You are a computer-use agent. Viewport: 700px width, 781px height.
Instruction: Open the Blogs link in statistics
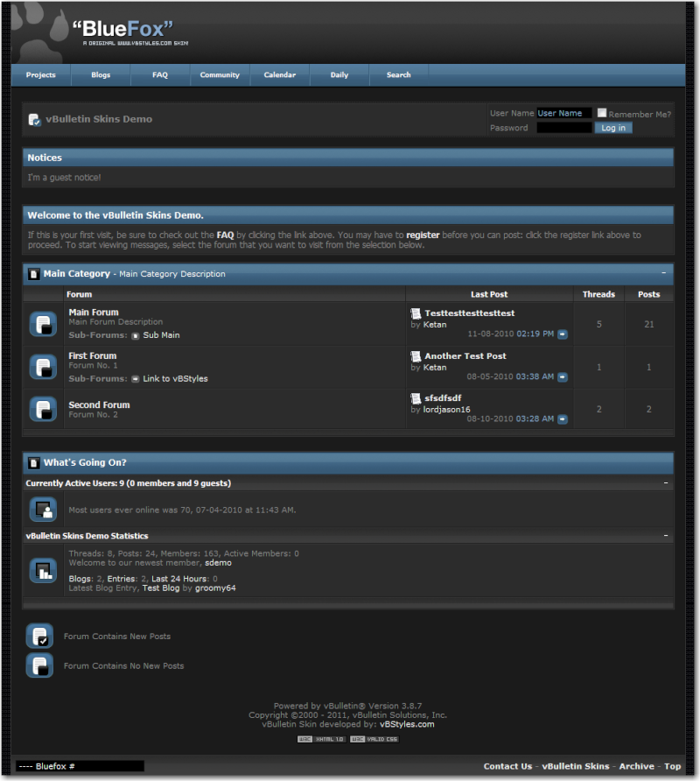point(80,579)
